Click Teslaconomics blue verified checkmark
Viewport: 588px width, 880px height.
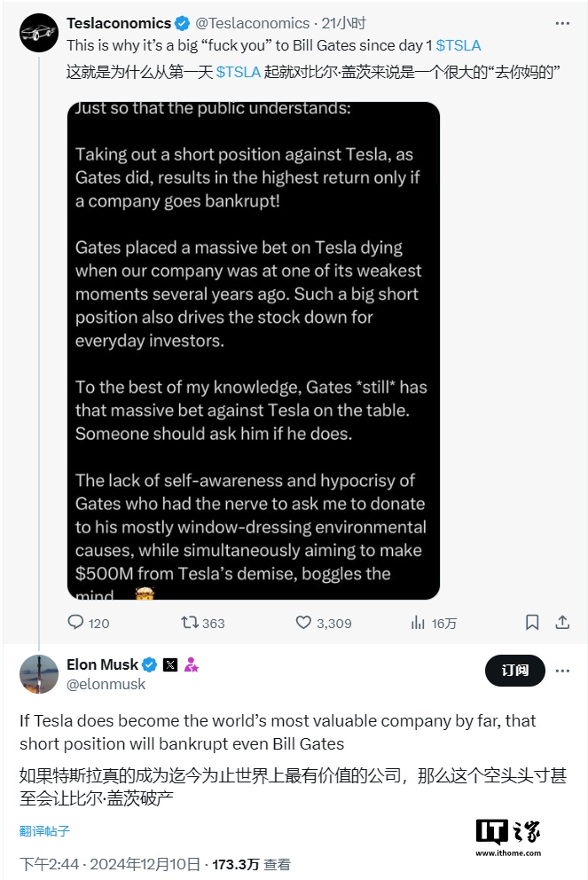pyautogui.click(x=182, y=23)
